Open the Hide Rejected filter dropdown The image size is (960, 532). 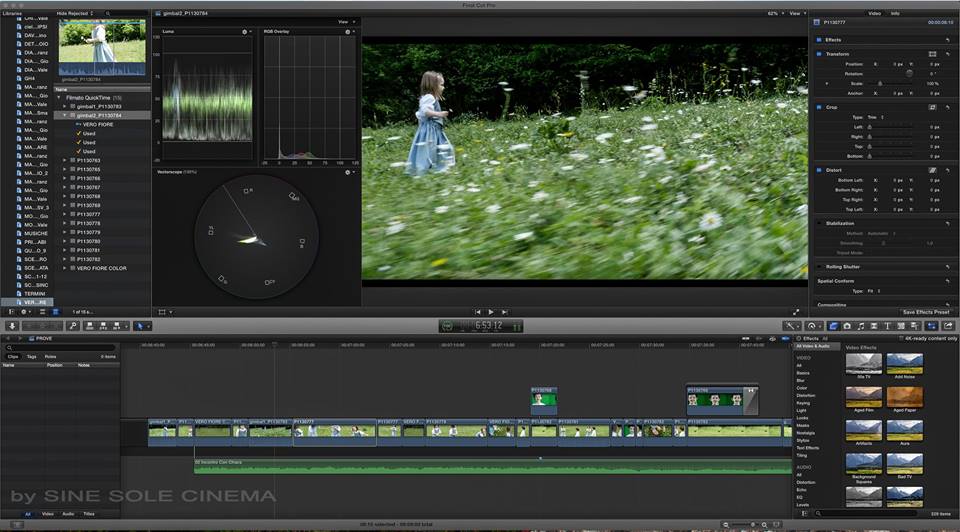click(75, 13)
